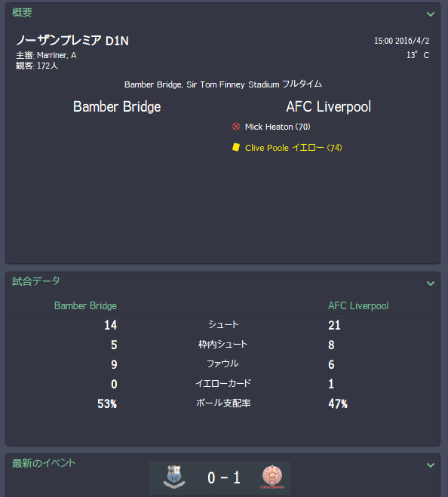
Task: Select Clive Poole イエロー (74) event
Action: click(x=293, y=148)
